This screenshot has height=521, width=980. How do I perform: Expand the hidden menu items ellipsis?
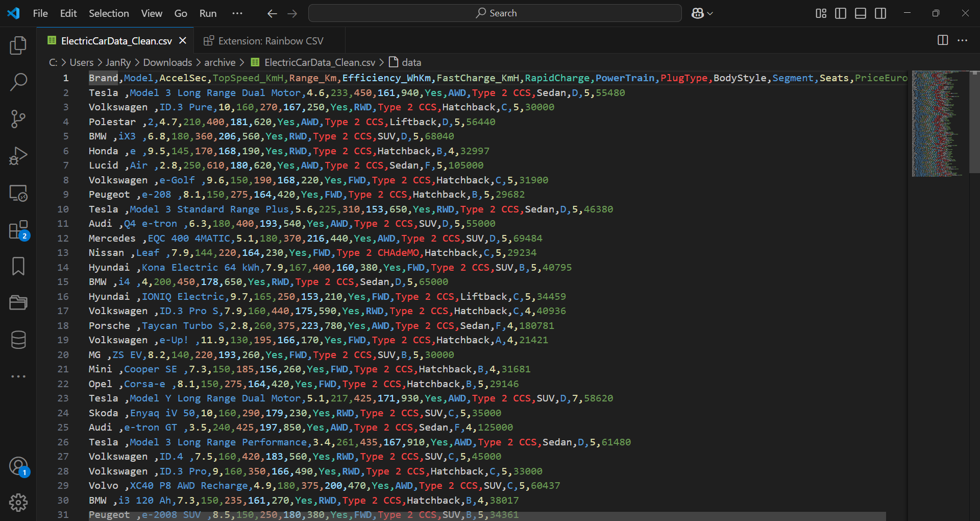[x=237, y=13]
